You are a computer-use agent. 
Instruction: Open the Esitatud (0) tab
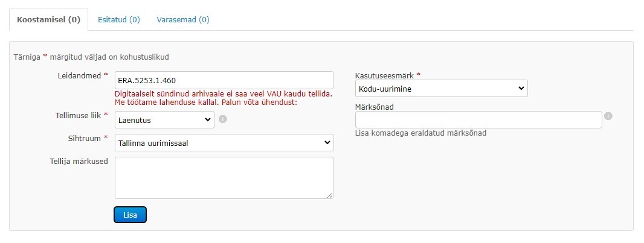click(119, 20)
